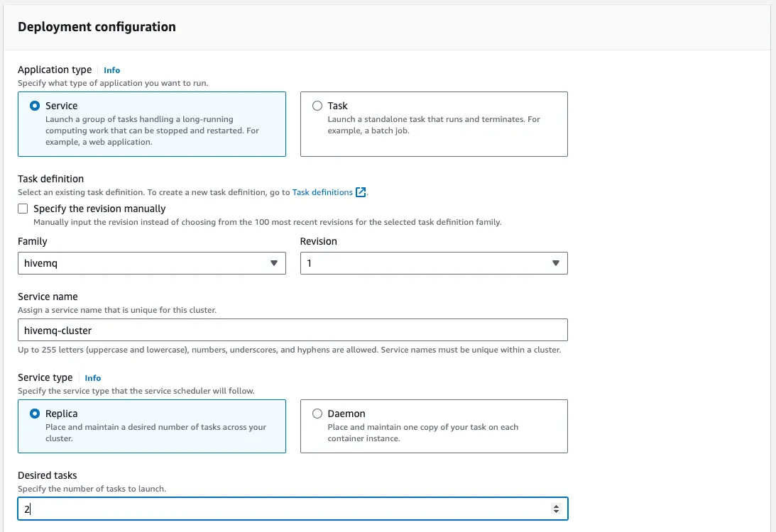Click the external link icon after Task definitions
Screen dimensions: 776x532
click(361, 192)
